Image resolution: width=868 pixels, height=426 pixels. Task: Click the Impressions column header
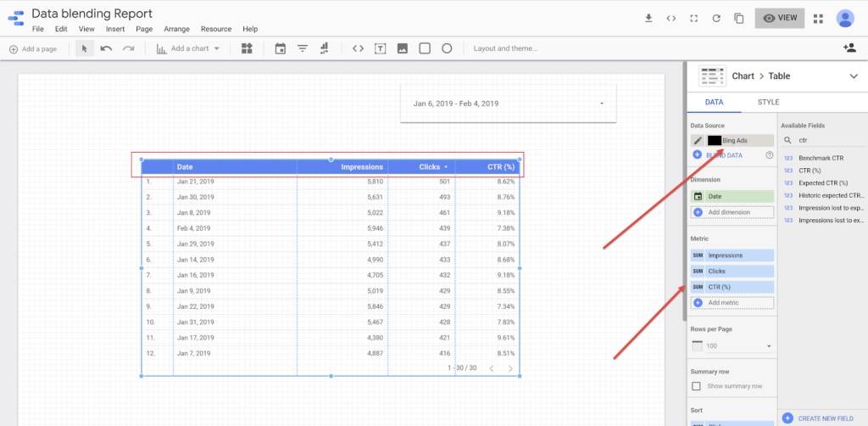[361, 166]
